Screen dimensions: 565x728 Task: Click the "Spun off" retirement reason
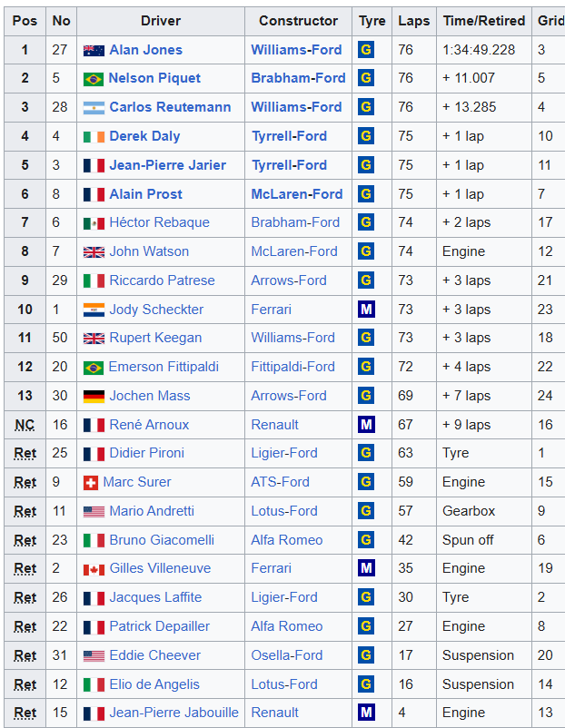(x=468, y=540)
